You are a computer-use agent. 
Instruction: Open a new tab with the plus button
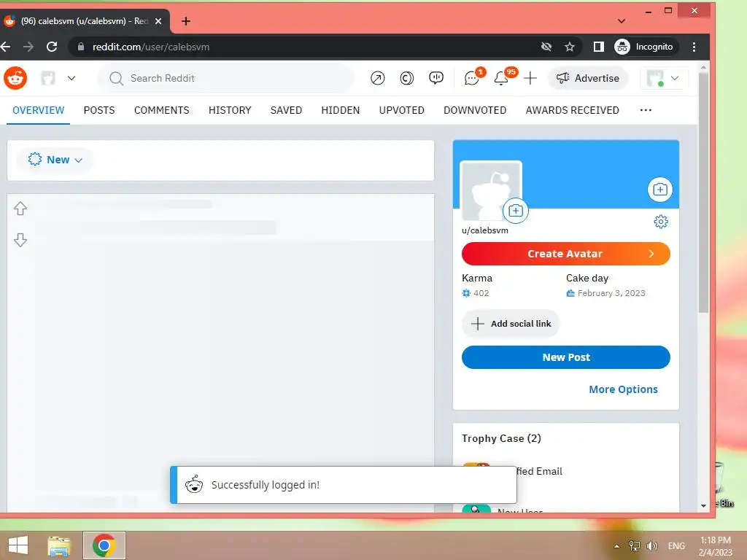pos(186,21)
